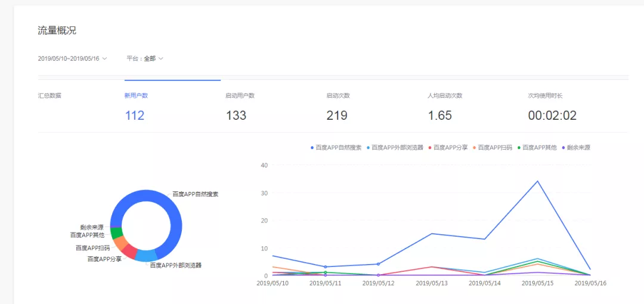Image resolution: width=644 pixels, height=304 pixels.
Task: Click the light blue 百度APP外部浏览器 donut segment
Action: [145, 256]
